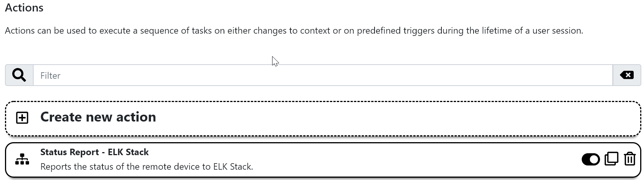
Task: Click the Actions page heading
Action: 24,8
